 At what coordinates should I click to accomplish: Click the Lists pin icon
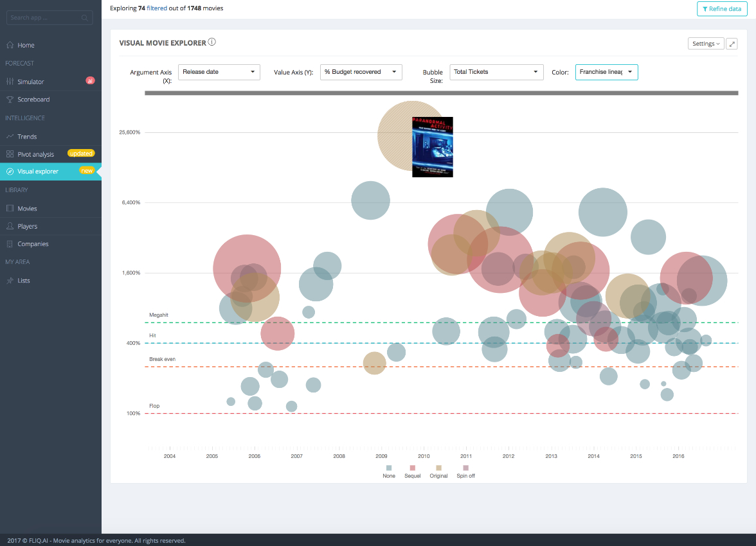tap(10, 281)
